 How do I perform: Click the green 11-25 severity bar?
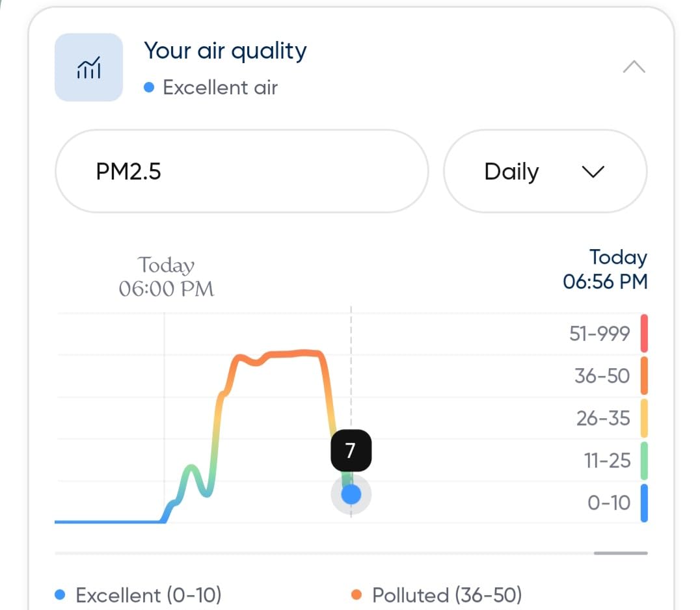[643, 460]
